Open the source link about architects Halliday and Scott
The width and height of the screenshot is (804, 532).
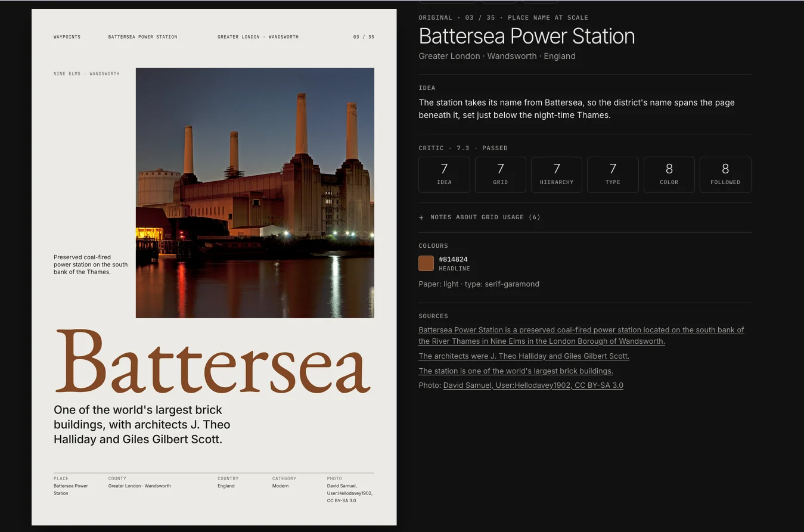[524, 356]
